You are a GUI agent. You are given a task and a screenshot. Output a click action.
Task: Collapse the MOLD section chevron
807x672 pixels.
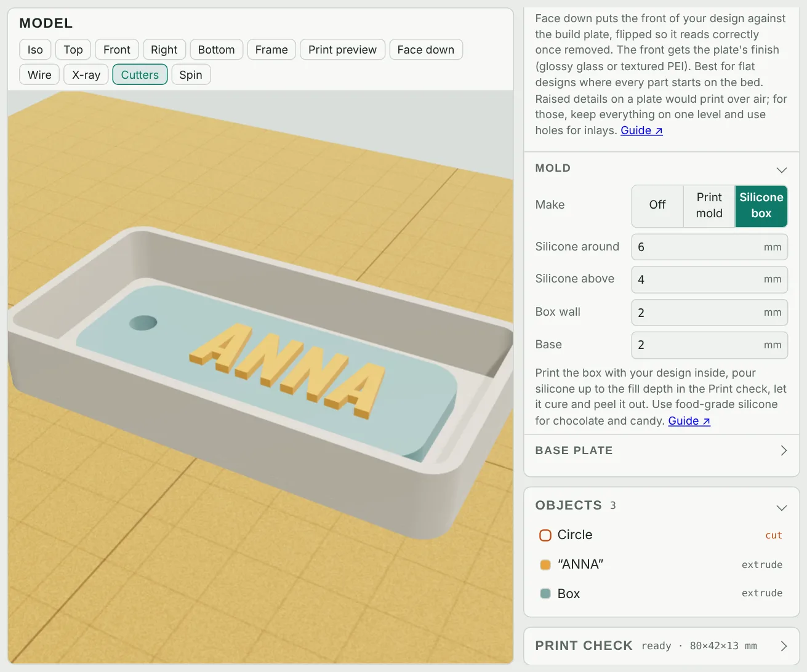(x=782, y=170)
